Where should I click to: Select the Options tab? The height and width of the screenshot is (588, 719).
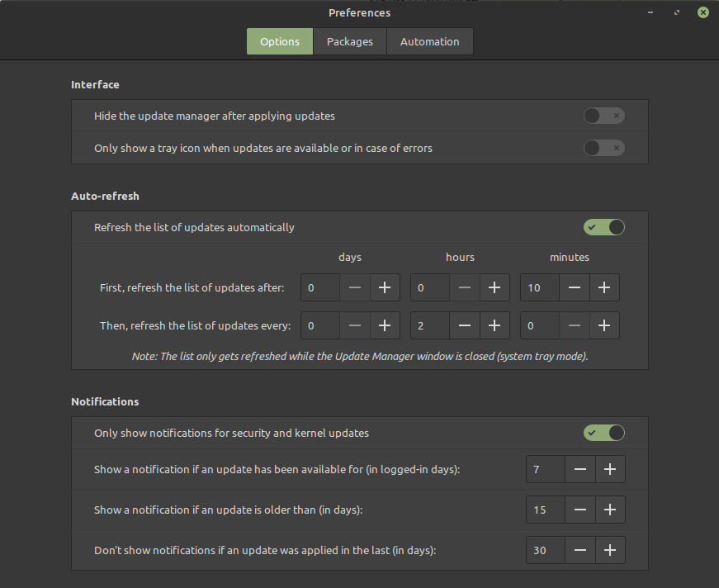pyautogui.click(x=280, y=41)
